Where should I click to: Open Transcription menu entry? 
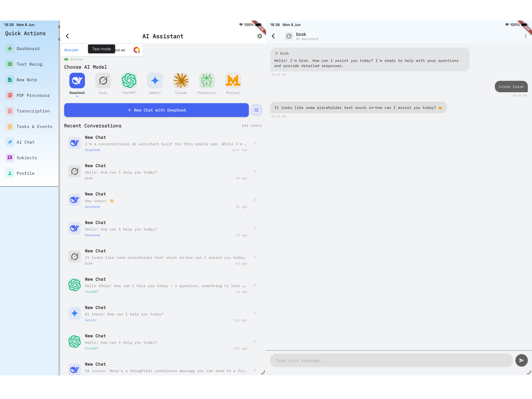click(x=29, y=111)
